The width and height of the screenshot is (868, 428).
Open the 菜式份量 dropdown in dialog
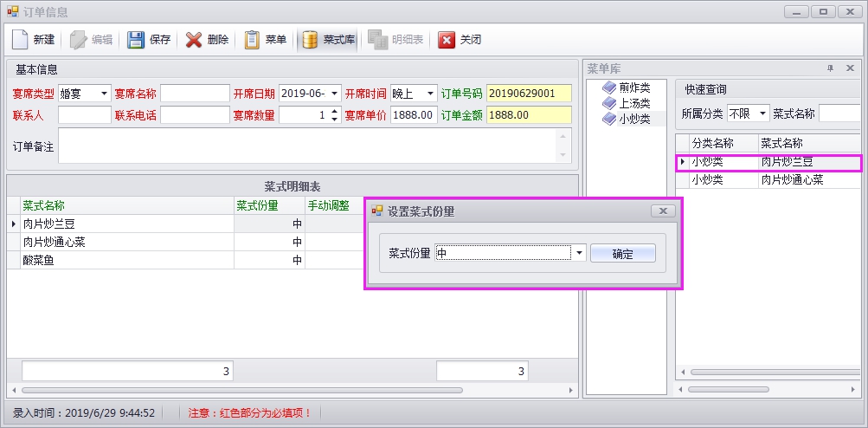(579, 253)
